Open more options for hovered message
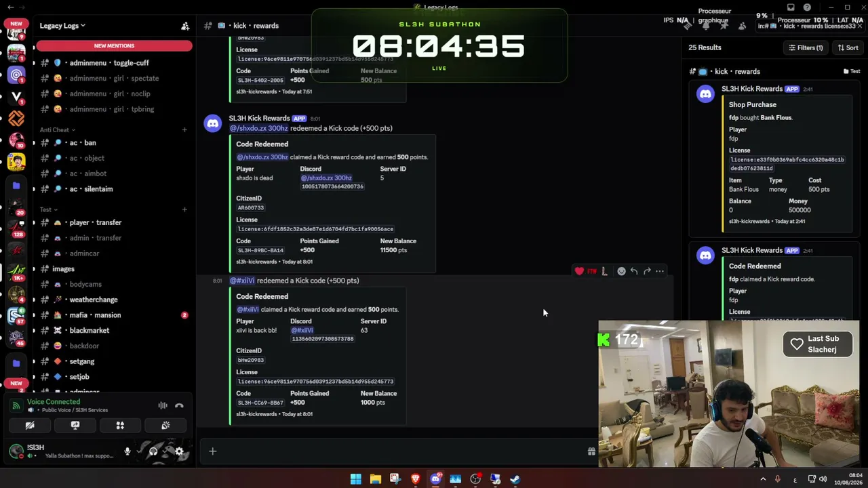The width and height of the screenshot is (868, 488). pos(660,271)
